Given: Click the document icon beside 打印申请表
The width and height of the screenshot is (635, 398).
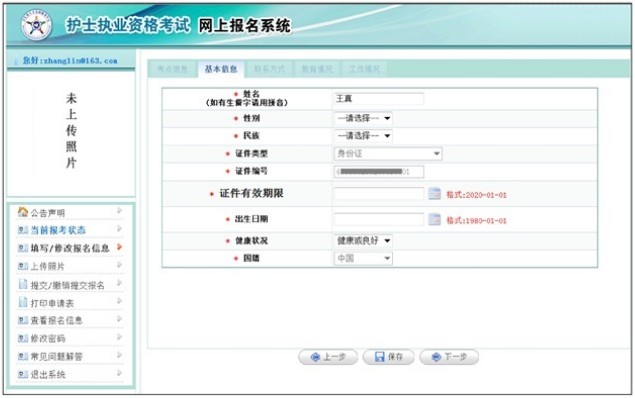Looking at the screenshot, I should pos(23,302).
